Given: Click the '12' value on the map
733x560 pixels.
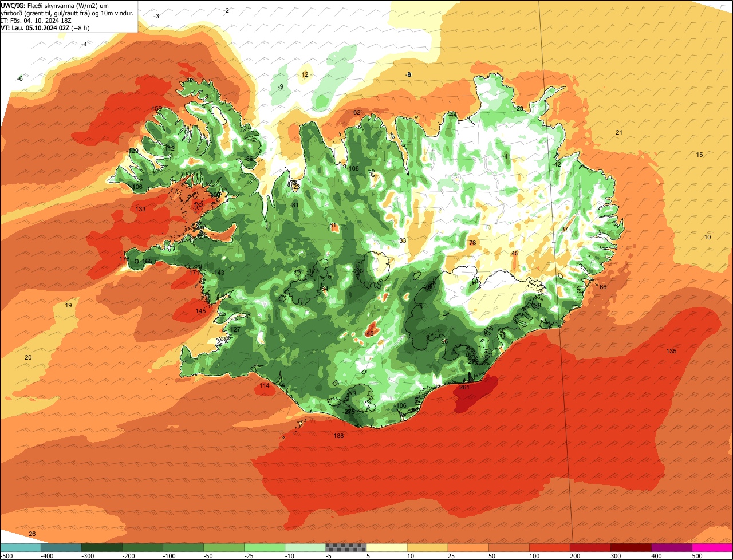Looking at the screenshot, I should click(x=305, y=75).
